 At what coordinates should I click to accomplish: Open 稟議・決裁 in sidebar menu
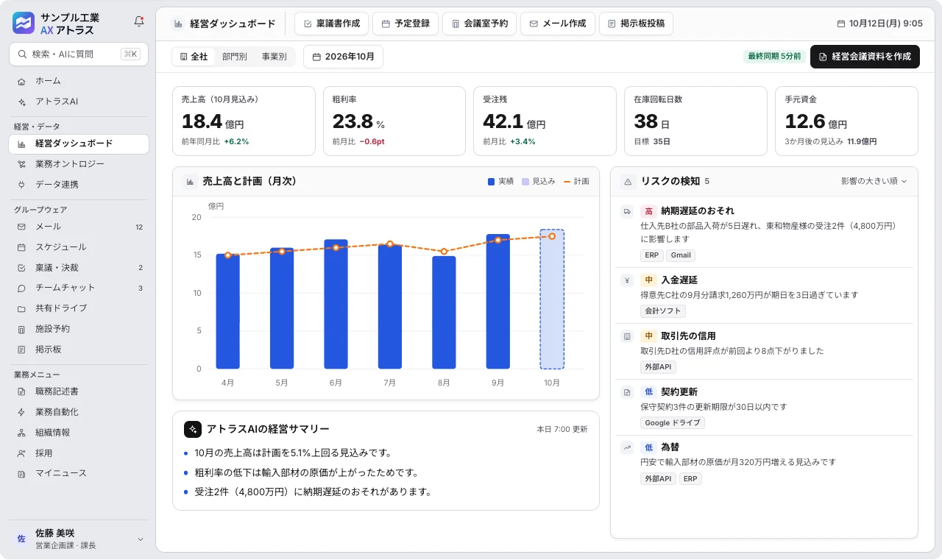79,268
